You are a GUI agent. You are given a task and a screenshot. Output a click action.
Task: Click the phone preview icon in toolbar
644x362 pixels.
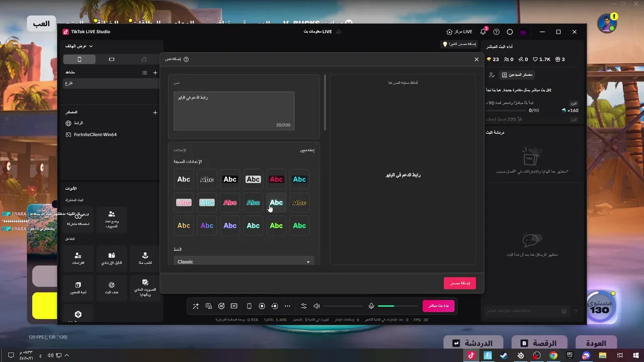click(249, 306)
